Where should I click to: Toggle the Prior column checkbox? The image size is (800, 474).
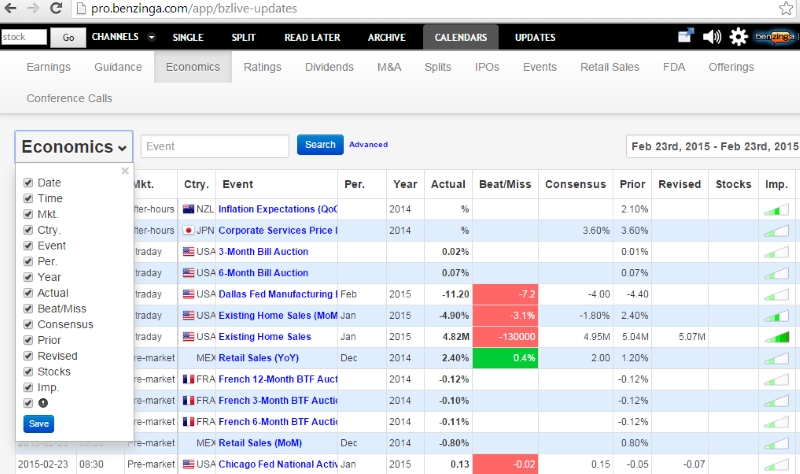[x=28, y=340]
